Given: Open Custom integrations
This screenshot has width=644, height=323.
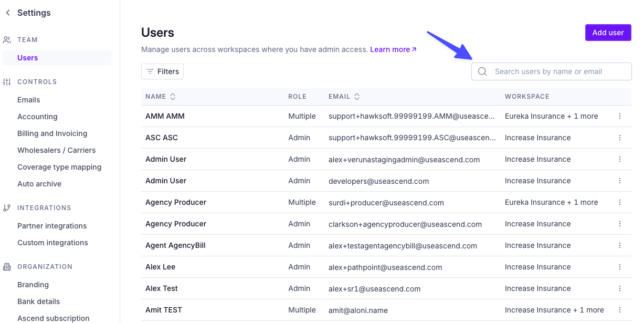Looking at the screenshot, I should click(52, 243).
